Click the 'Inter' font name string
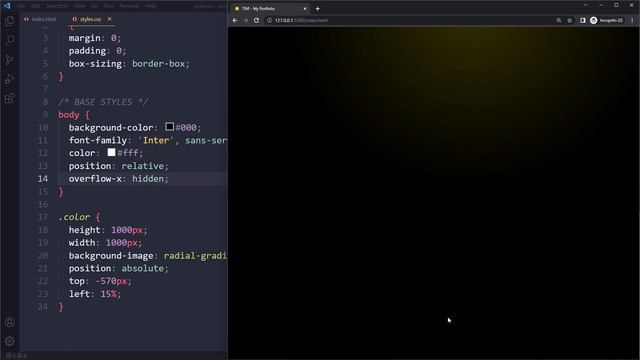This screenshot has width=640, height=360. (x=156, y=140)
